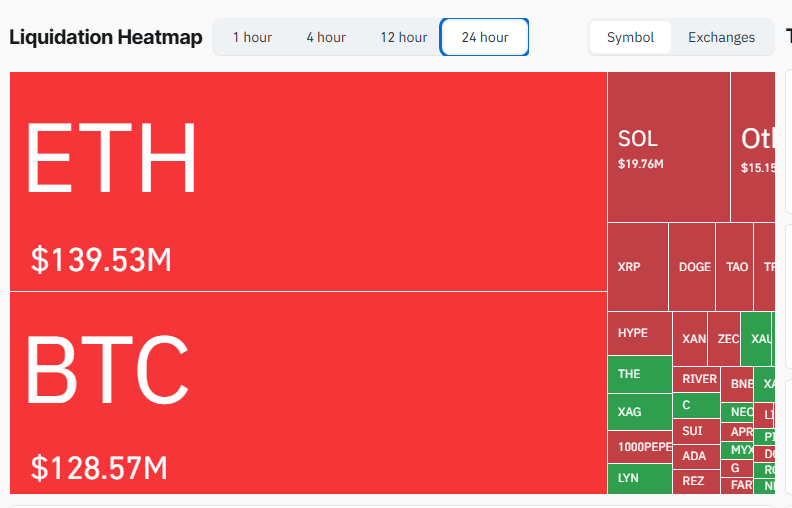792x508 pixels.
Task: Click the BTC liquidation tile
Action: tap(308, 392)
